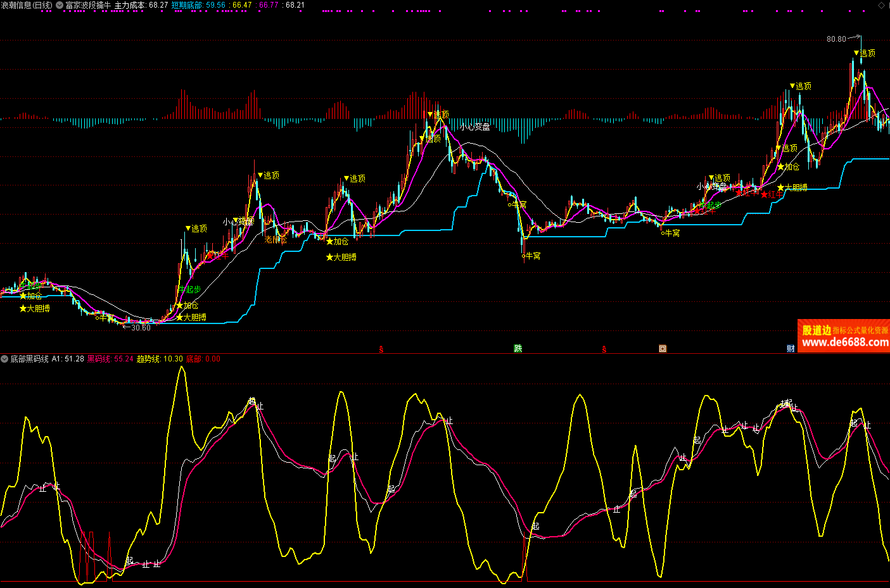This screenshot has width=890, height=588.
Task: Click the 牛起步 green signal marker
Action: tap(189, 289)
